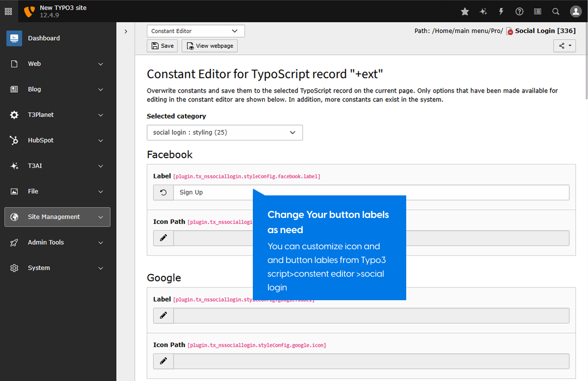Enable editing of Google Label with pencil
The image size is (588, 381).
[x=164, y=315]
